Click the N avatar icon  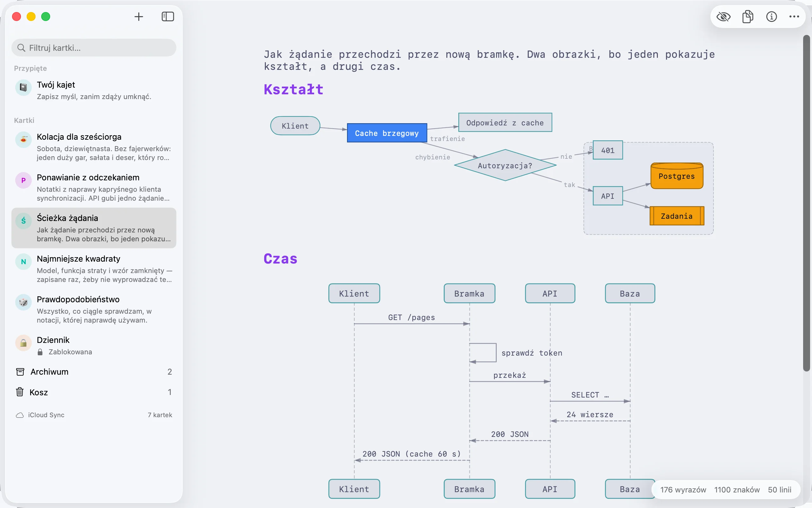coord(23,262)
